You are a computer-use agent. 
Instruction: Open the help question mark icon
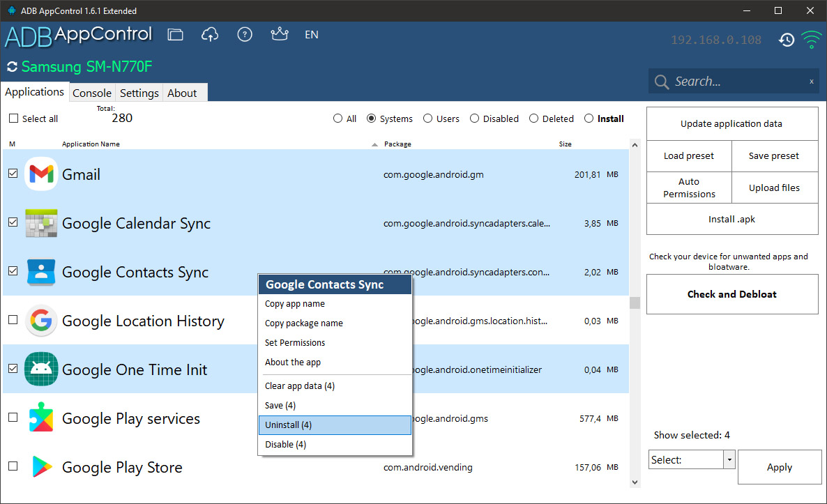245,35
